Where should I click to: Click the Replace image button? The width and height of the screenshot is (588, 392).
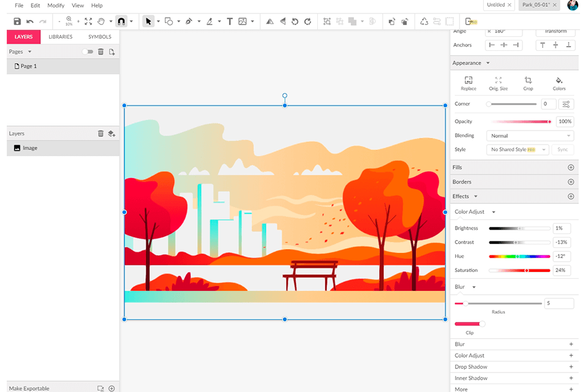(469, 83)
